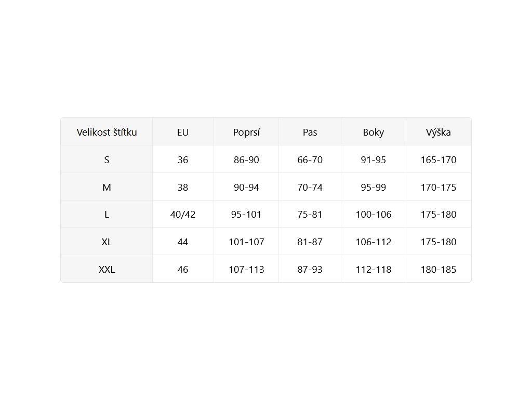Select the Poprsí value 86-90
Image resolution: width=532 pixels, height=399 pixels.
pyautogui.click(x=246, y=159)
